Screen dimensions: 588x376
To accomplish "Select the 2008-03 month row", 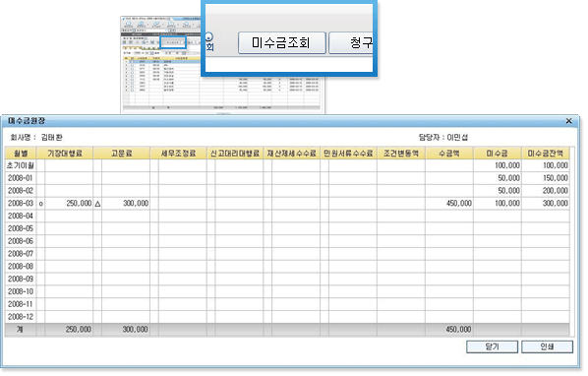I will tap(287, 203).
